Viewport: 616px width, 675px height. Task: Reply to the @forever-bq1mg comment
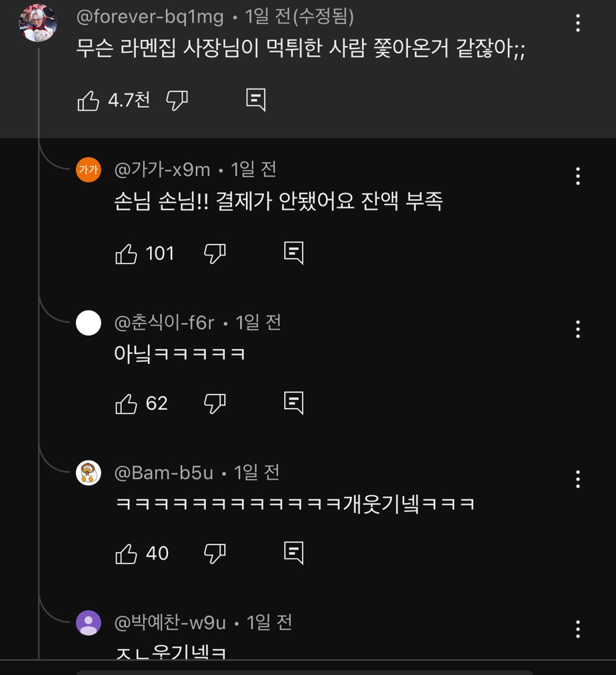coord(256,99)
